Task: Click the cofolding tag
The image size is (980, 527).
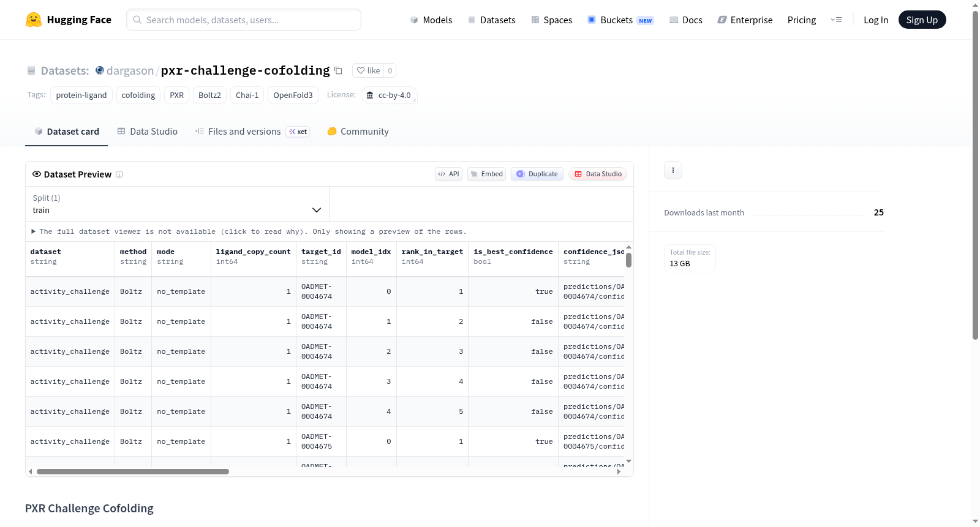Action: (x=138, y=95)
